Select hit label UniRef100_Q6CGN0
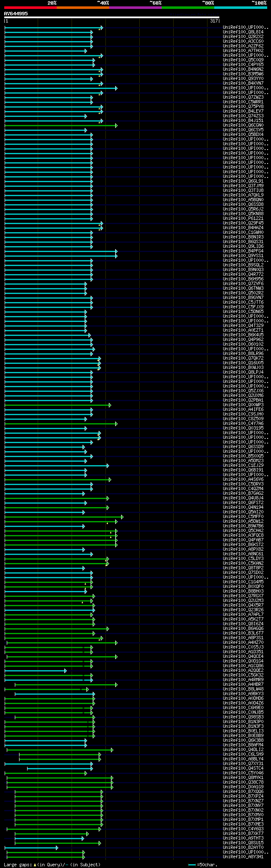This screenshot has height=868, width=271. tap(243, 125)
